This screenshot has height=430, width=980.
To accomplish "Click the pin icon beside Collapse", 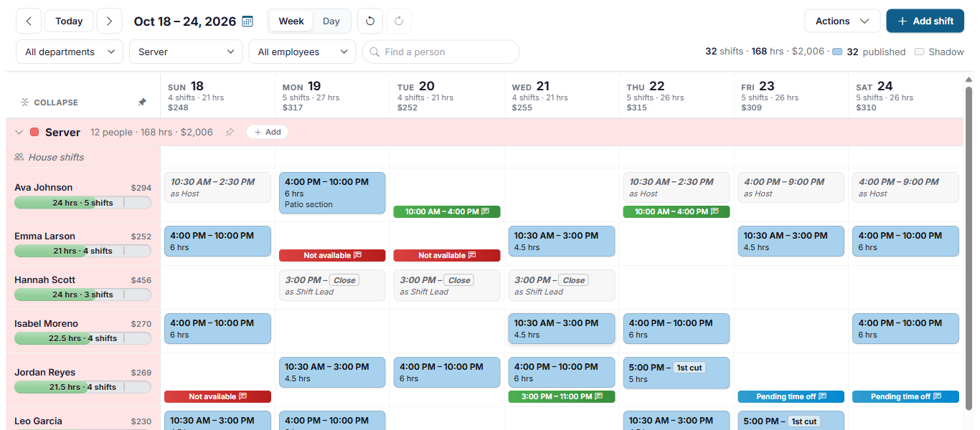I will click(142, 102).
